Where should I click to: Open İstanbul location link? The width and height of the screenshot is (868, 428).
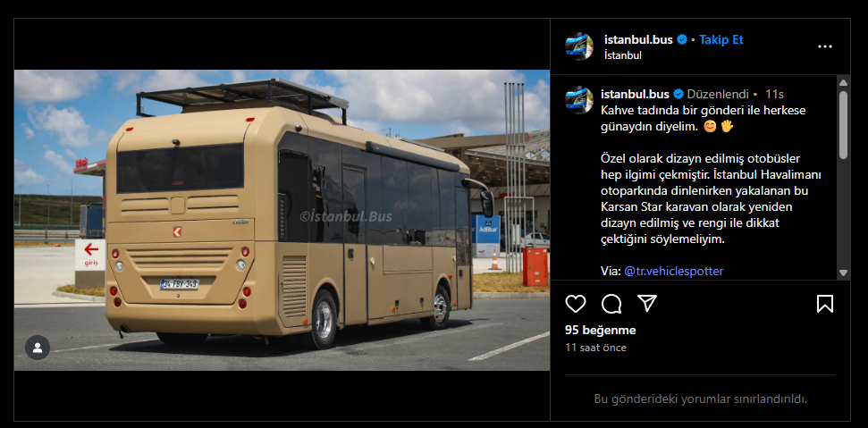(623, 55)
